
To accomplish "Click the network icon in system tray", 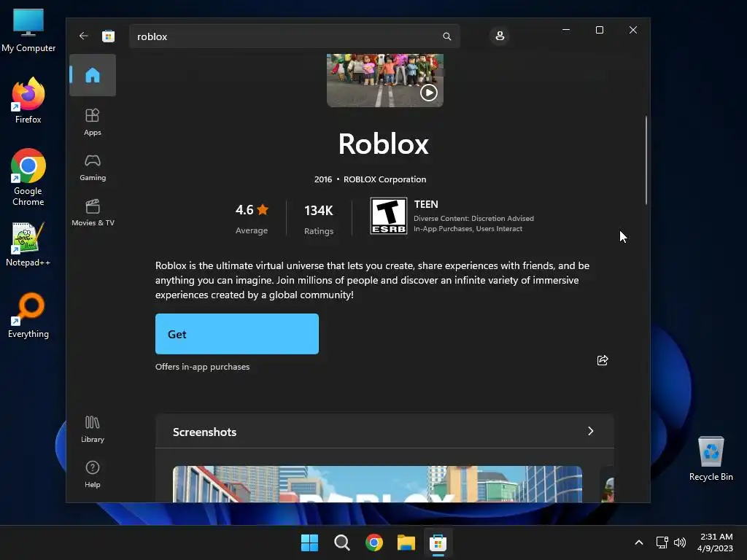I will (662, 542).
